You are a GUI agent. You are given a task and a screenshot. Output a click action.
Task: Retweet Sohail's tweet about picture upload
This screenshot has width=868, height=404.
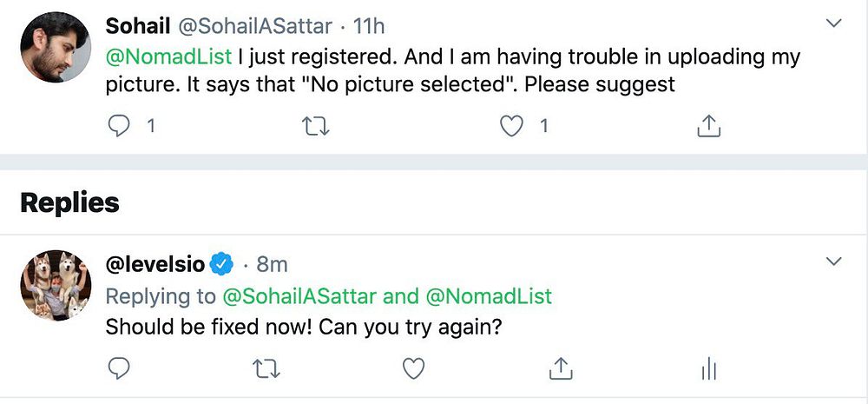point(314,126)
